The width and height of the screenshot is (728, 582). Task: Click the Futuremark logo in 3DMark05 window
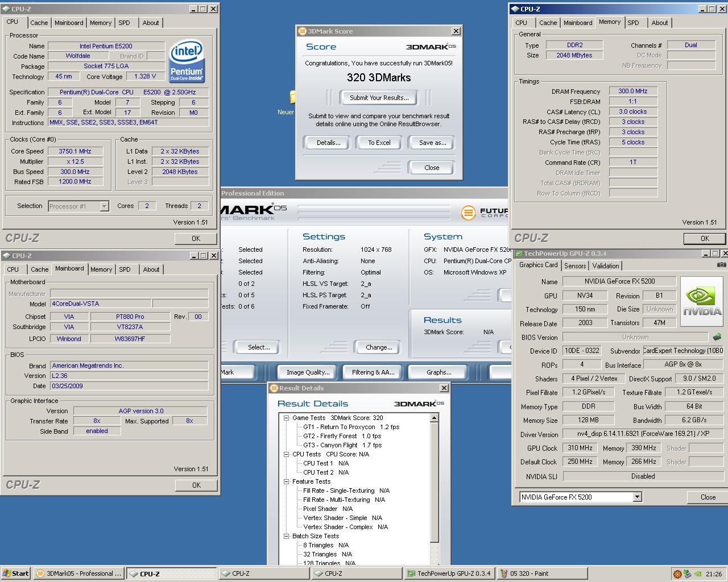coord(468,213)
